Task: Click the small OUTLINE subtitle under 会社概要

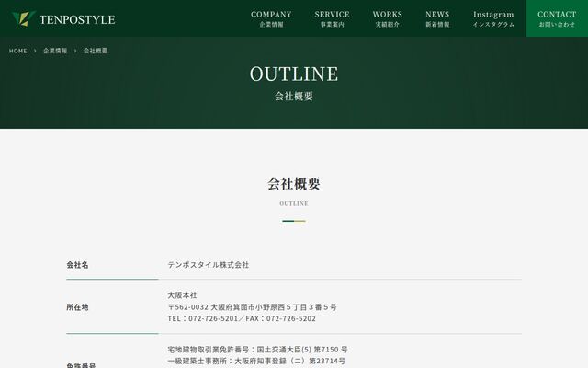Action: (294, 203)
